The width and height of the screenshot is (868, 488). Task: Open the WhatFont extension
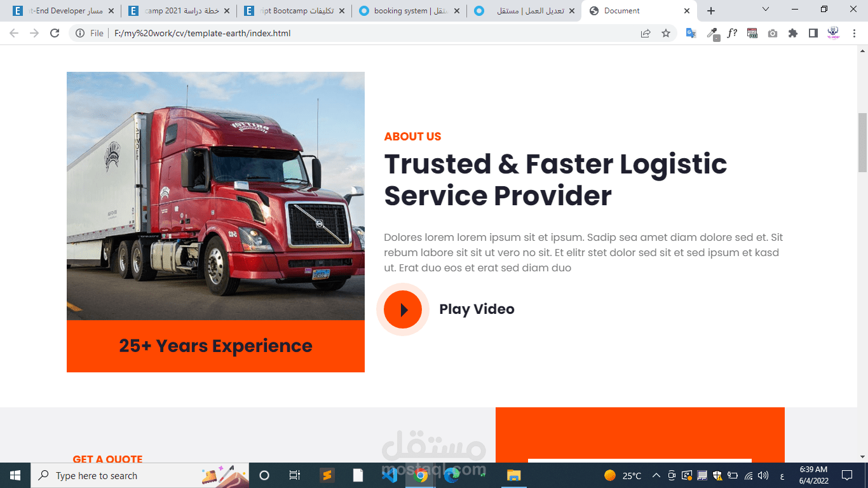732,33
